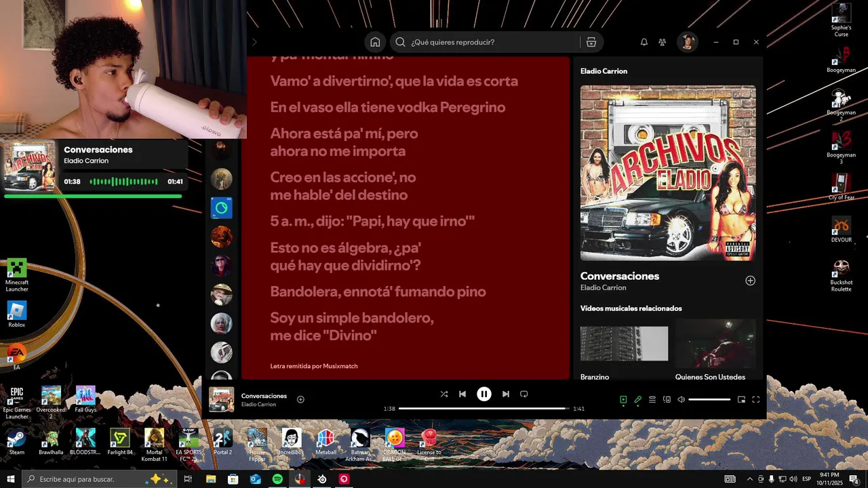Open the Spotify notifications bell

[x=644, y=42]
